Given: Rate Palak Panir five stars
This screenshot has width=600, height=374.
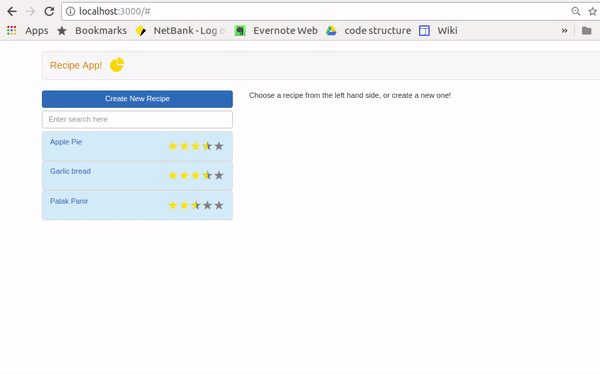Looking at the screenshot, I should (219, 206).
